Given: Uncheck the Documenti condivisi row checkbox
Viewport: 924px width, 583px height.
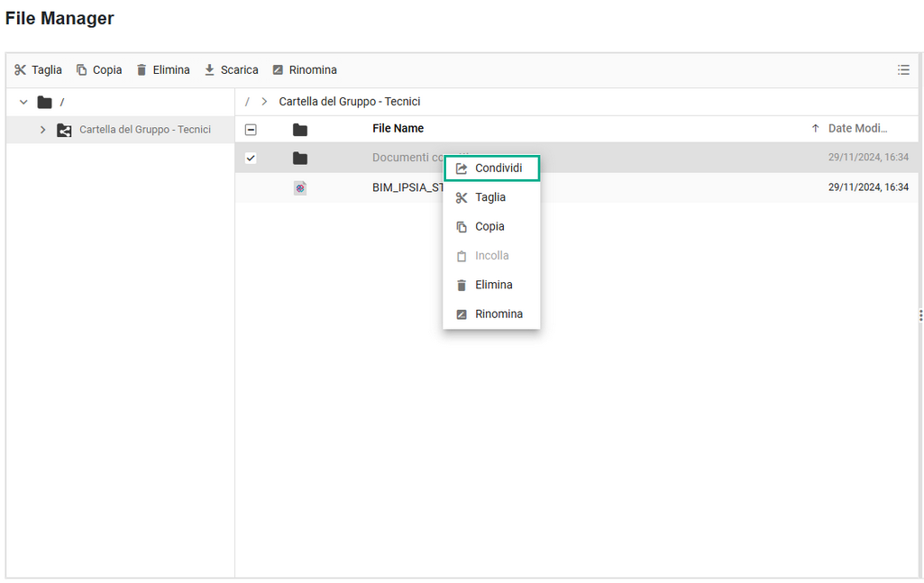Looking at the screenshot, I should [251, 158].
